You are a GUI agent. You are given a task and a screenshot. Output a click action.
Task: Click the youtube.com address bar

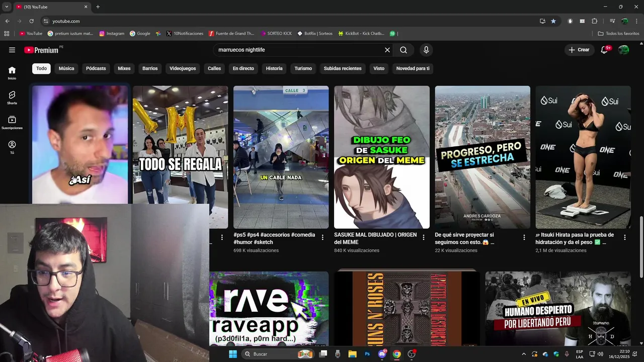287,21
